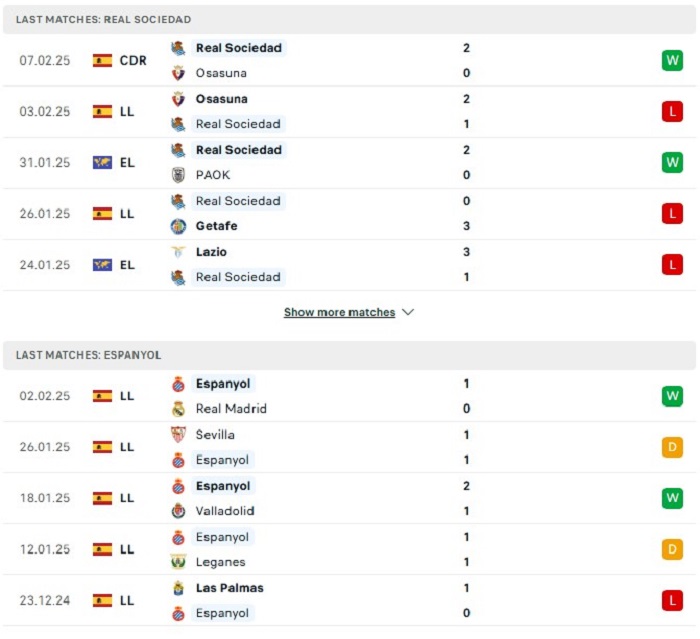
Task: Click the Real Madrid crest icon
Action: coord(178,409)
